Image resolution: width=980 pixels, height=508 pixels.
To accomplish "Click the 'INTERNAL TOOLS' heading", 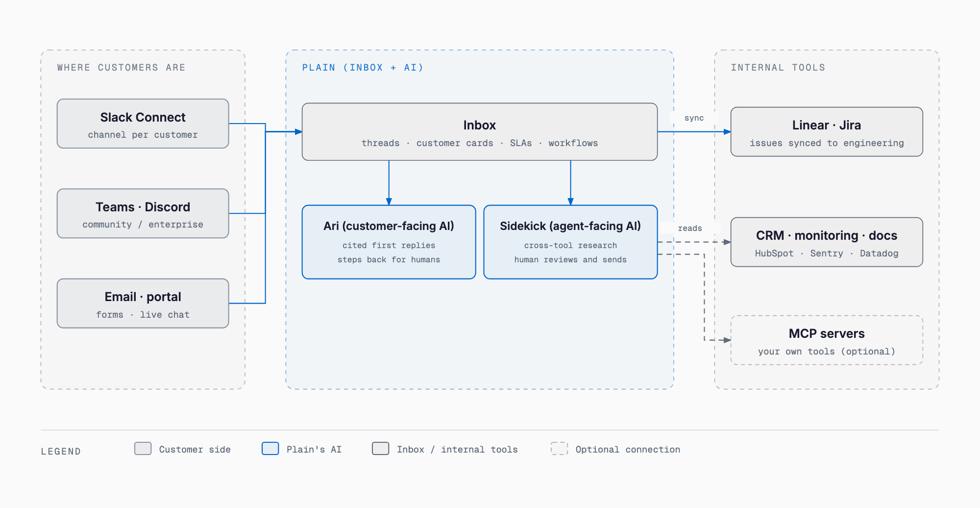I will (x=778, y=68).
